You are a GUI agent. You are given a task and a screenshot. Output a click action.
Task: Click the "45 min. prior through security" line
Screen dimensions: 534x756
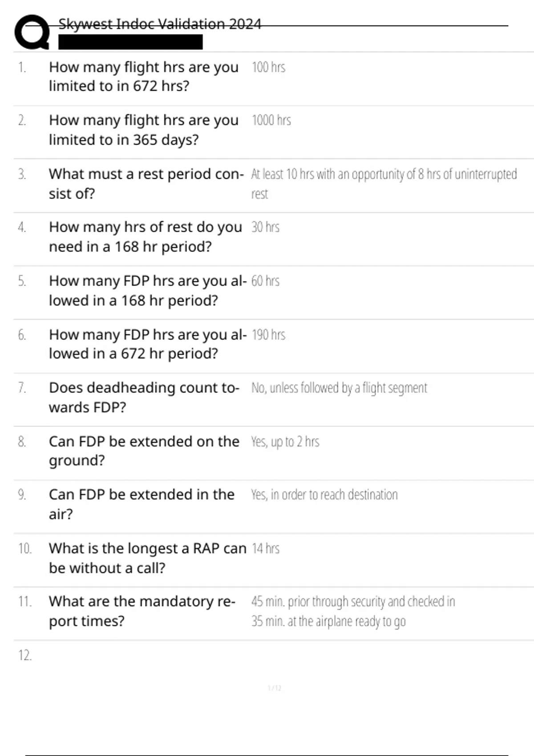[353, 602]
